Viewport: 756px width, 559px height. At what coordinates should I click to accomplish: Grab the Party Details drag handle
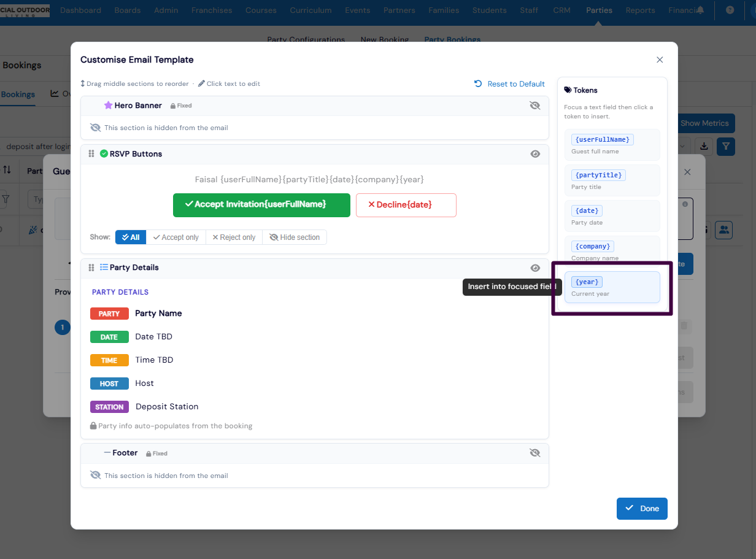tap(91, 268)
